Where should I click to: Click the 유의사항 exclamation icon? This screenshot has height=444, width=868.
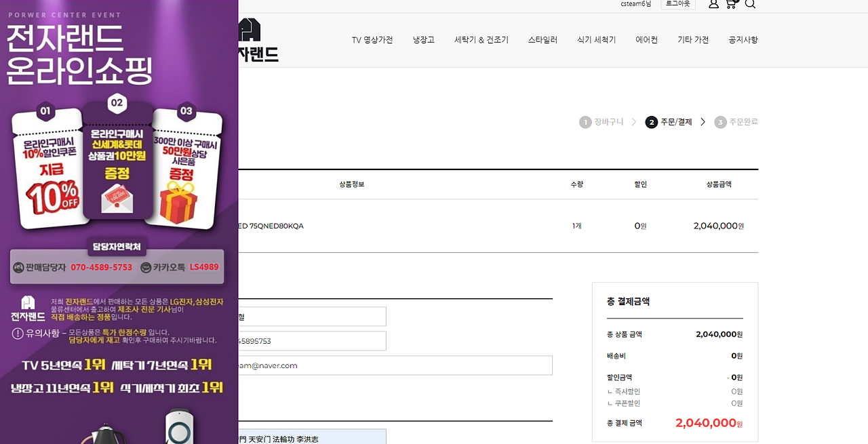click(18, 334)
